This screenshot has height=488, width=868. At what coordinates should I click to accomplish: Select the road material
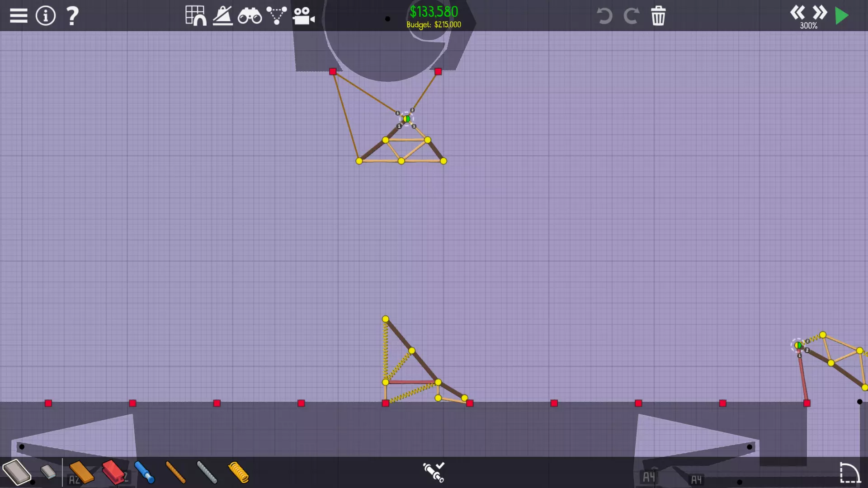[x=17, y=472]
